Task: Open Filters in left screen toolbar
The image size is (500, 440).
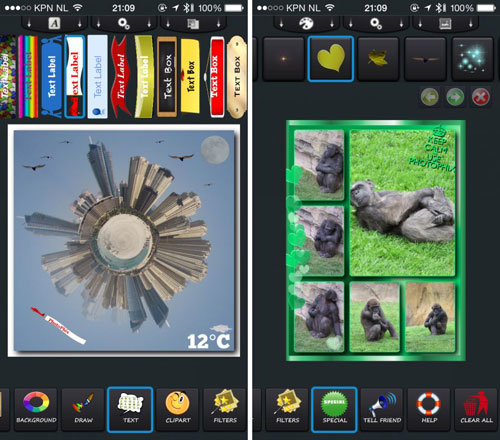Action: coord(225,409)
